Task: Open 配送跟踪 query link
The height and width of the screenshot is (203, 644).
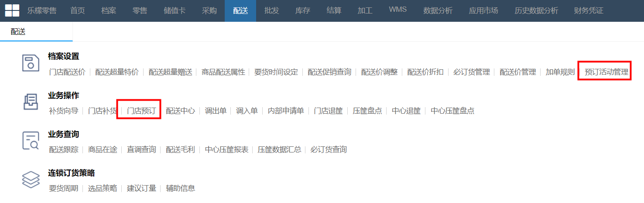Action: pos(64,150)
